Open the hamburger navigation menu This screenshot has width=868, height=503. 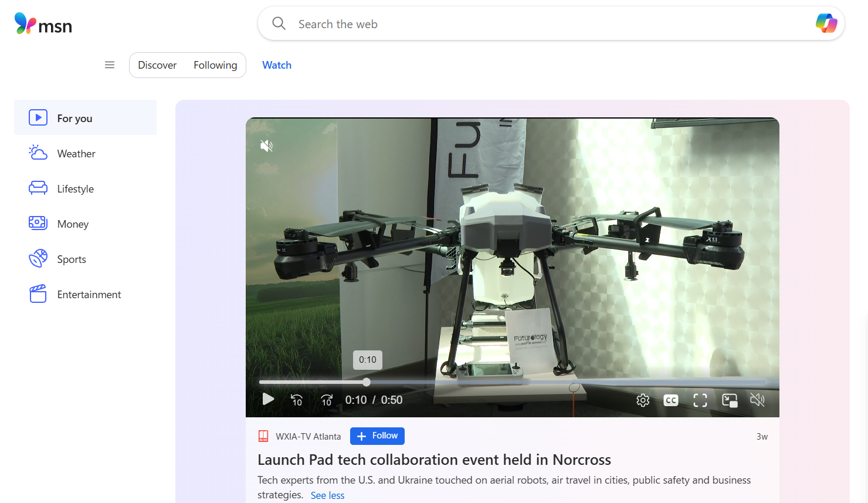(110, 65)
